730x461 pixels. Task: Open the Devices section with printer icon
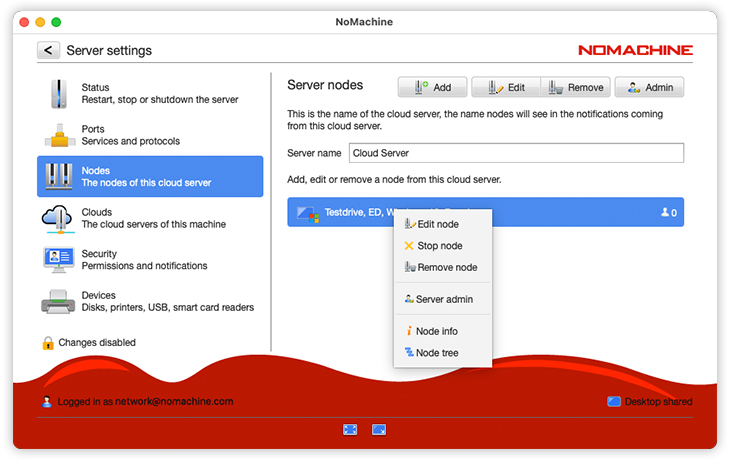pyautogui.click(x=150, y=301)
